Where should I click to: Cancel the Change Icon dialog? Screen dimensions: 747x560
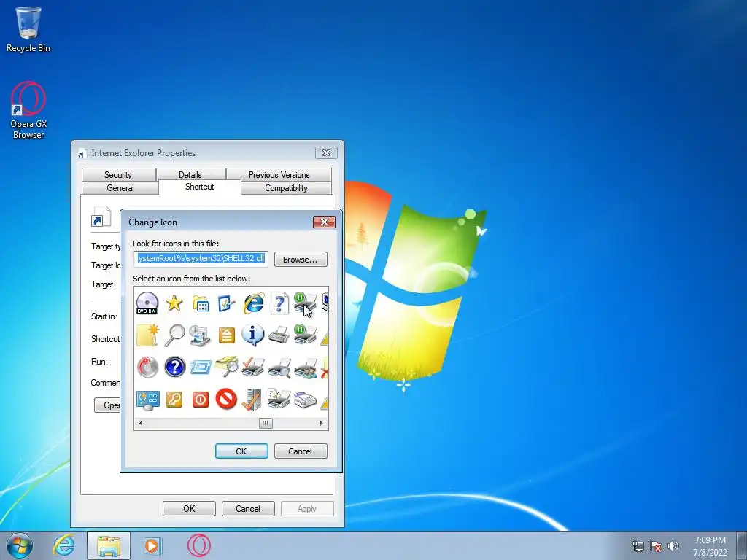tap(300, 451)
